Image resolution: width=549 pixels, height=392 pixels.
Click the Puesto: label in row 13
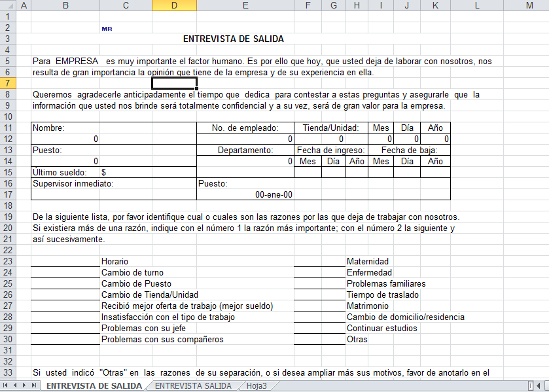[x=47, y=151]
